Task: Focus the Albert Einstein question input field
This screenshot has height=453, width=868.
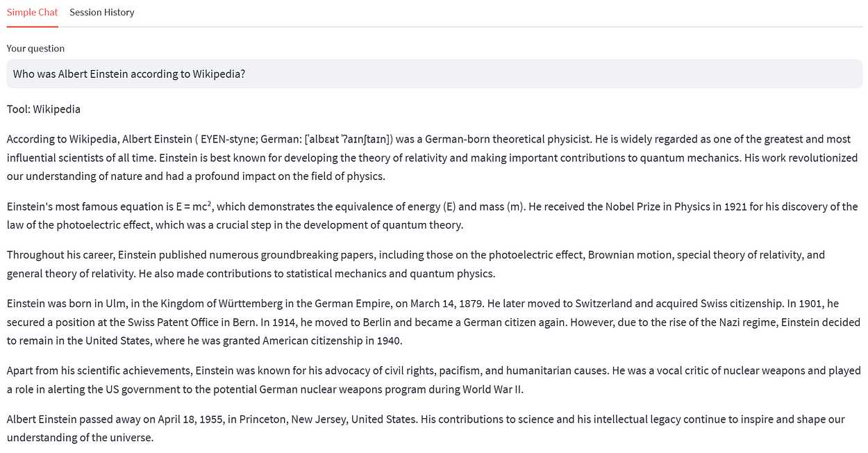Action: click(x=434, y=74)
